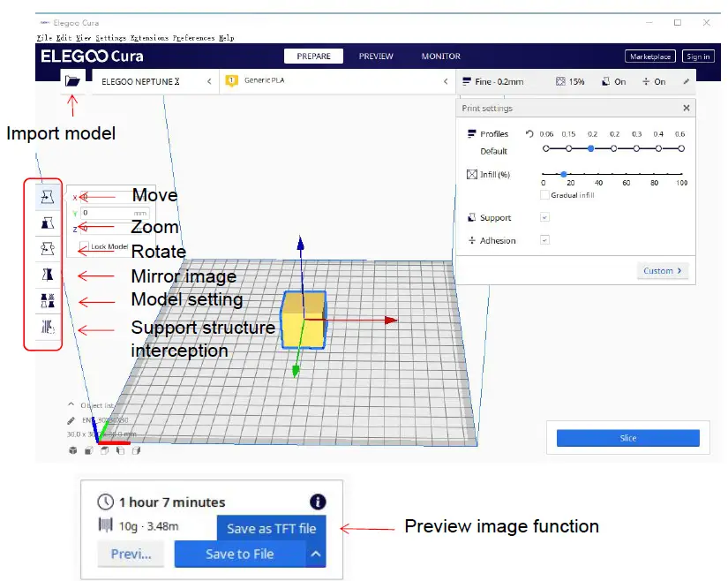Viewport: 728px width, 581px height.
Task: Expand the ELEGOO NEPTUNE X printer selector
Action: coord(155,82)
